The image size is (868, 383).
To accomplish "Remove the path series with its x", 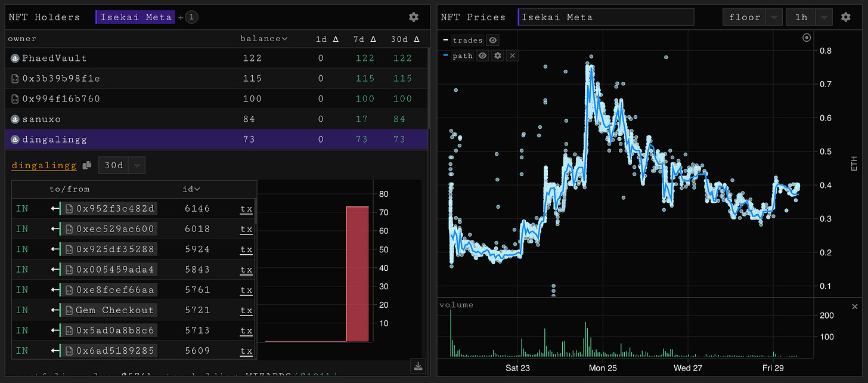I will (513, 55).
